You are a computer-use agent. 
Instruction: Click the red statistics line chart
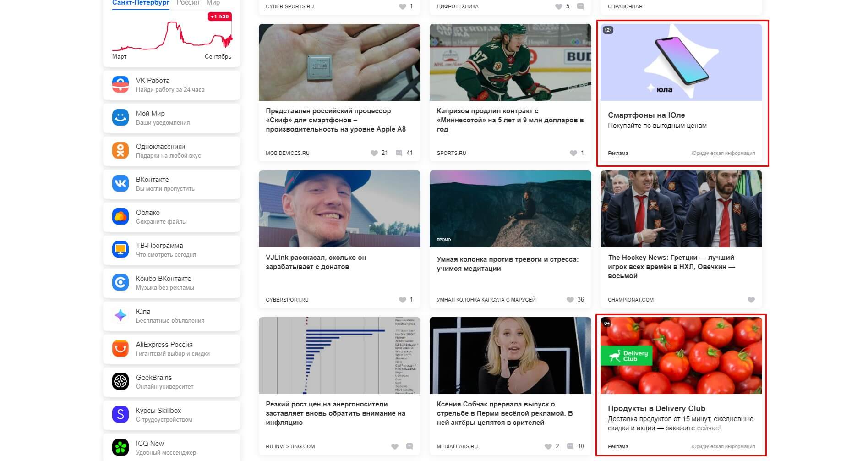pyautogui.click(x=172, y=35)
